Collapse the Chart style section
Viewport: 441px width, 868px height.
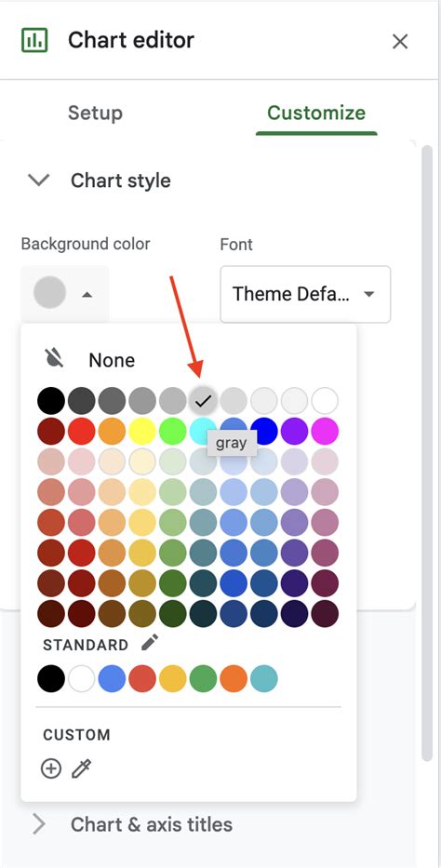[39, 180]
